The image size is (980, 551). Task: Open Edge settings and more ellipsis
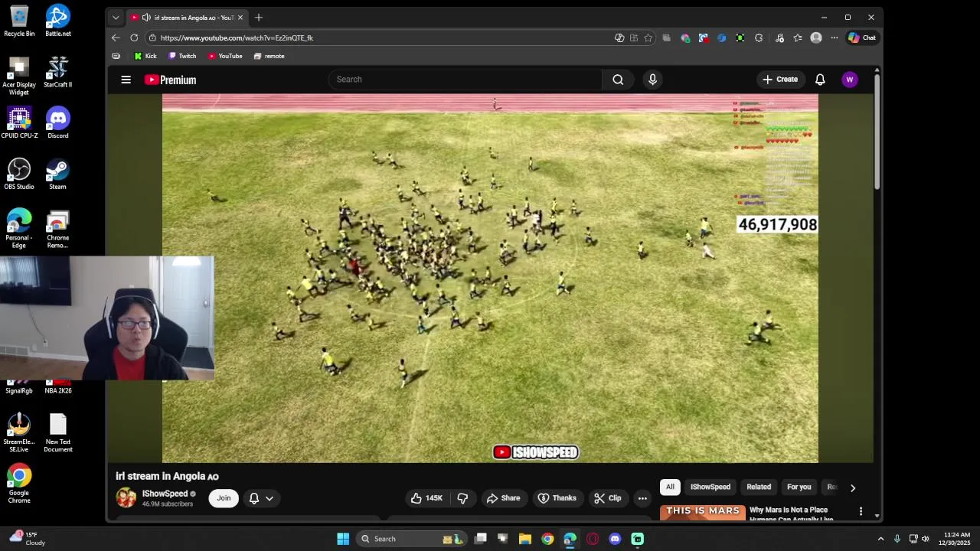835,37
